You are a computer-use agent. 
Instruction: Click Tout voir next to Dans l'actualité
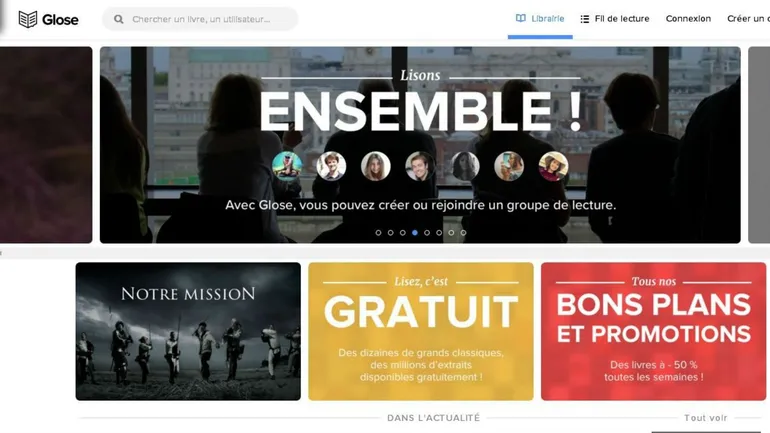pos(706,418)
